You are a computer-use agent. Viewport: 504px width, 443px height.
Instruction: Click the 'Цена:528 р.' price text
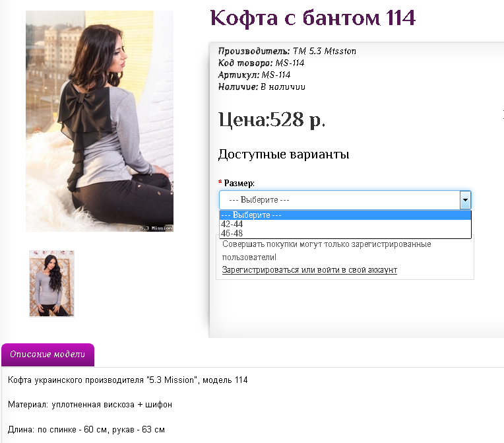pos(272,120)
